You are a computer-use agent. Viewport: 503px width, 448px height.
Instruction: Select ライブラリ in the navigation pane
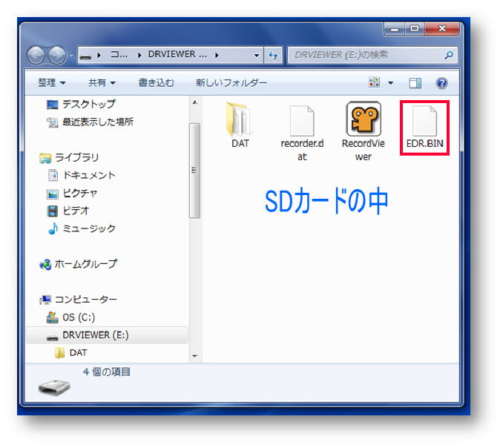click(69, 157)
